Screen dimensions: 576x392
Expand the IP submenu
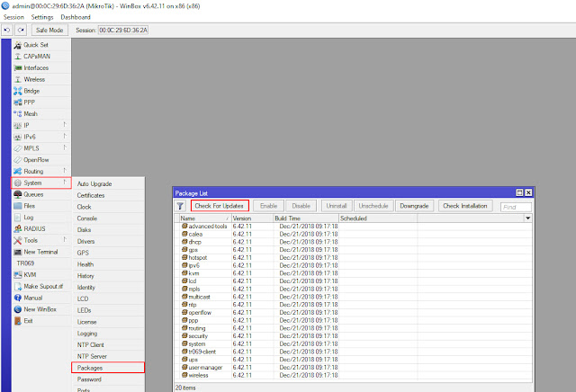[x=41, y=125]
